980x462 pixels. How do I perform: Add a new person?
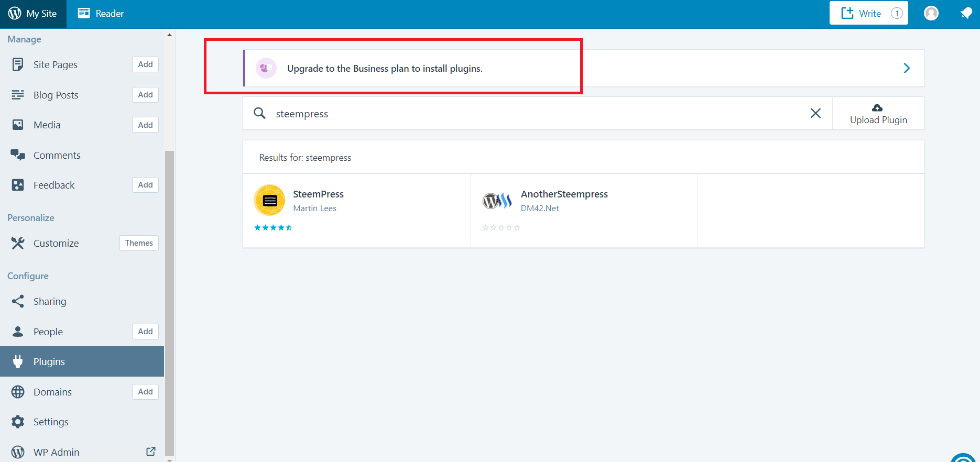tap(145, 332)
